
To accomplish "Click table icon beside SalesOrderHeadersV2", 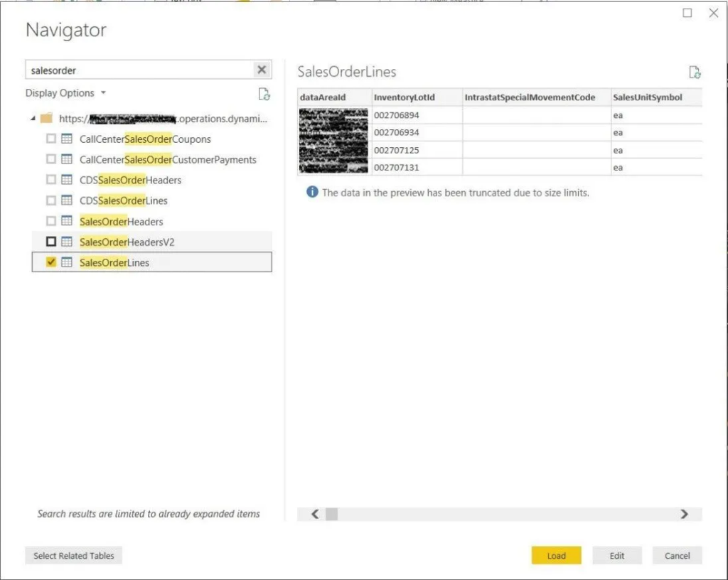I will 67,242.
